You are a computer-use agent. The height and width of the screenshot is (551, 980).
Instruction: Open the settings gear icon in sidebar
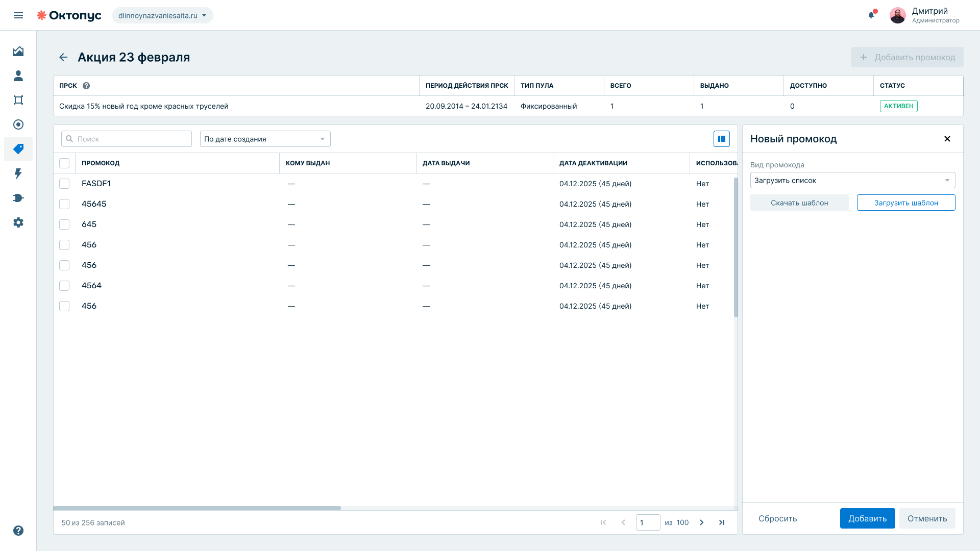18,222
